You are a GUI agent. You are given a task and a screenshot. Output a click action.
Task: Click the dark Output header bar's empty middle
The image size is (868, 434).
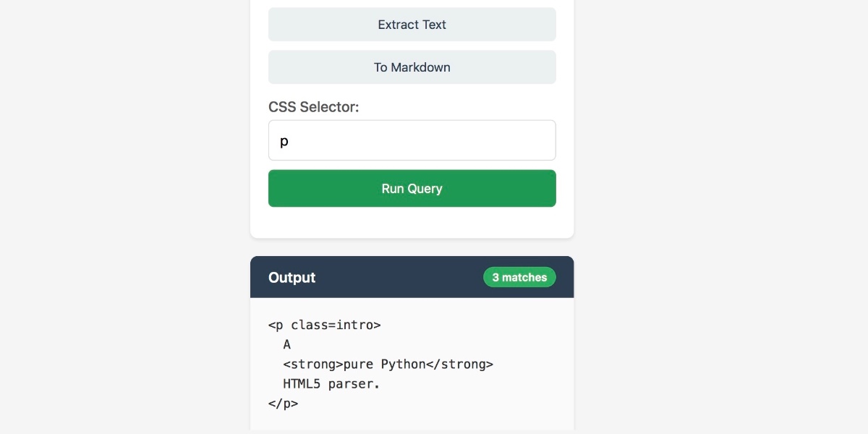pyautogui.click(x=398, y=278)
